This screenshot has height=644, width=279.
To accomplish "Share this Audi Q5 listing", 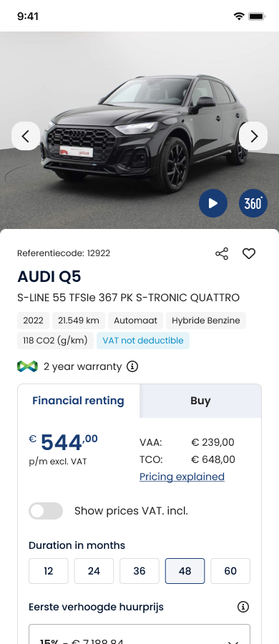I will (x=222, y=253).
